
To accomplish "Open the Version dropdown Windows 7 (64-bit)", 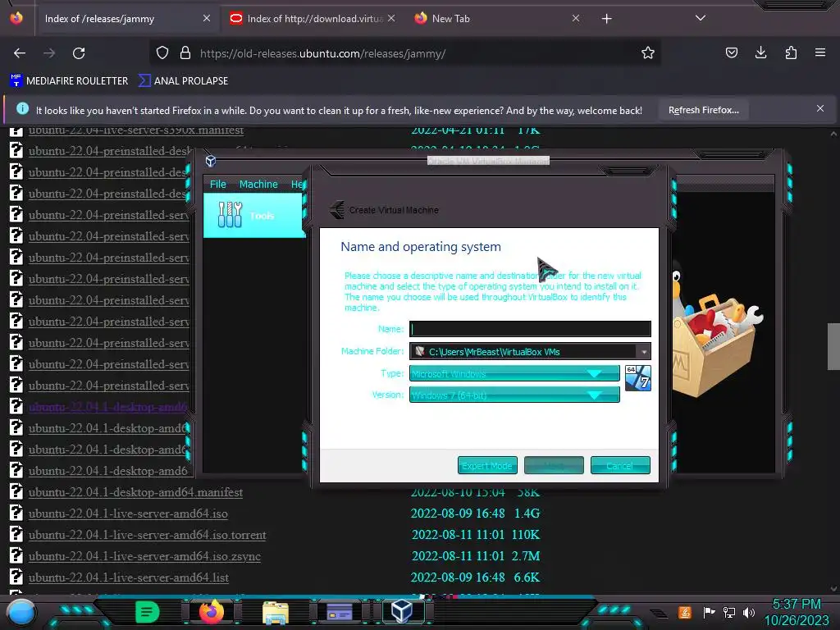I will [514, 395].
